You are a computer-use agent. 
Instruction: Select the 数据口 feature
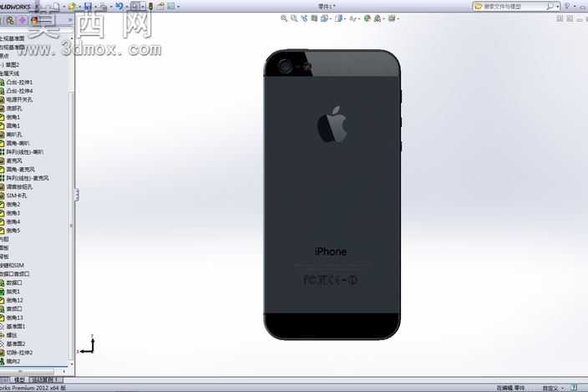tap(14, 283)
